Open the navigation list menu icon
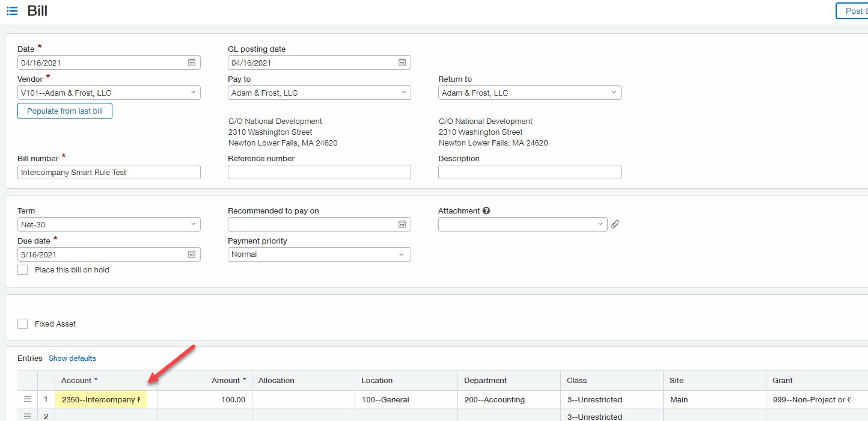Viewport: 868px width, 421px height. [x=12, y=11]
